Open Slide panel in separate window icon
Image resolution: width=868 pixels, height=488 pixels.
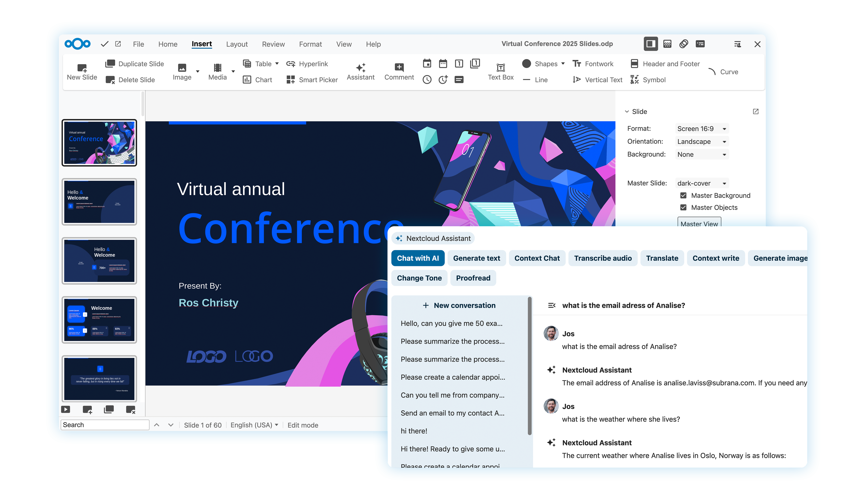(756, 111)
